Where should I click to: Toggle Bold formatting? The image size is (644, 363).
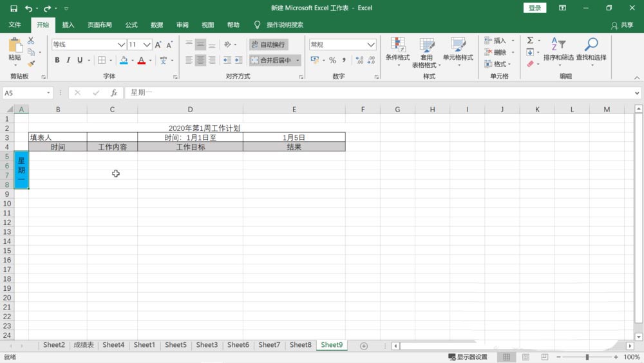(x=57, y=61)
